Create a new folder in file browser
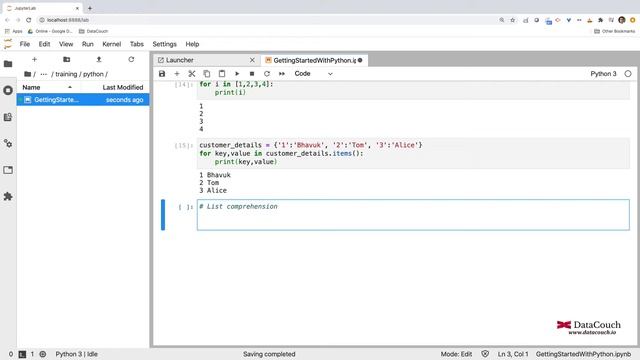 (x=67, y=60)
